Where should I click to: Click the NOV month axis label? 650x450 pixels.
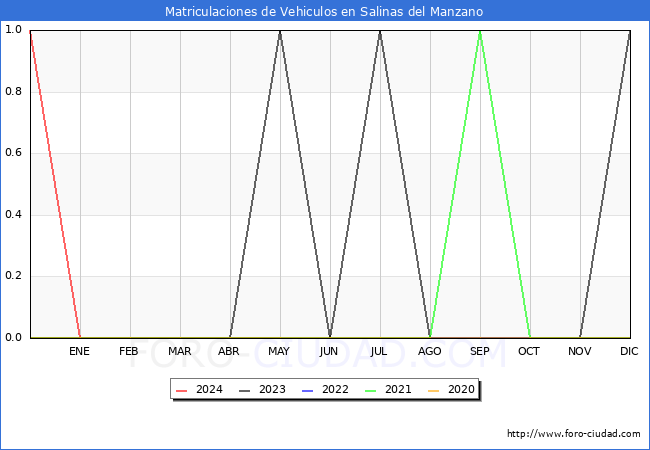pos(580,351)
